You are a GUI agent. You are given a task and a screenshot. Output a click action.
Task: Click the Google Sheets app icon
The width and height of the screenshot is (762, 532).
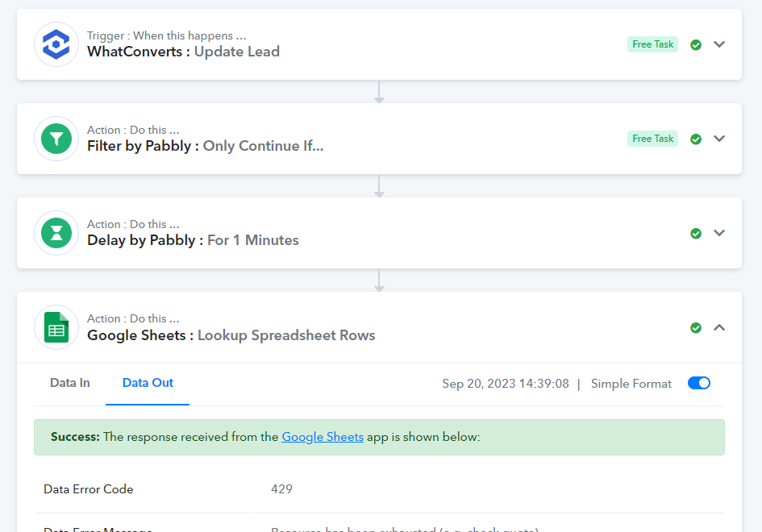[56, 327]
